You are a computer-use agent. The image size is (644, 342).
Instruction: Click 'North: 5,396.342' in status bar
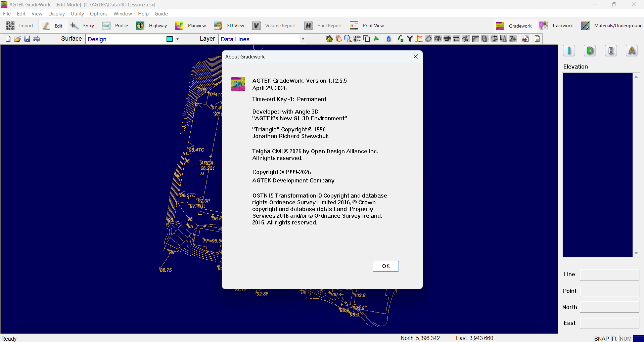(x=420, y=338)
